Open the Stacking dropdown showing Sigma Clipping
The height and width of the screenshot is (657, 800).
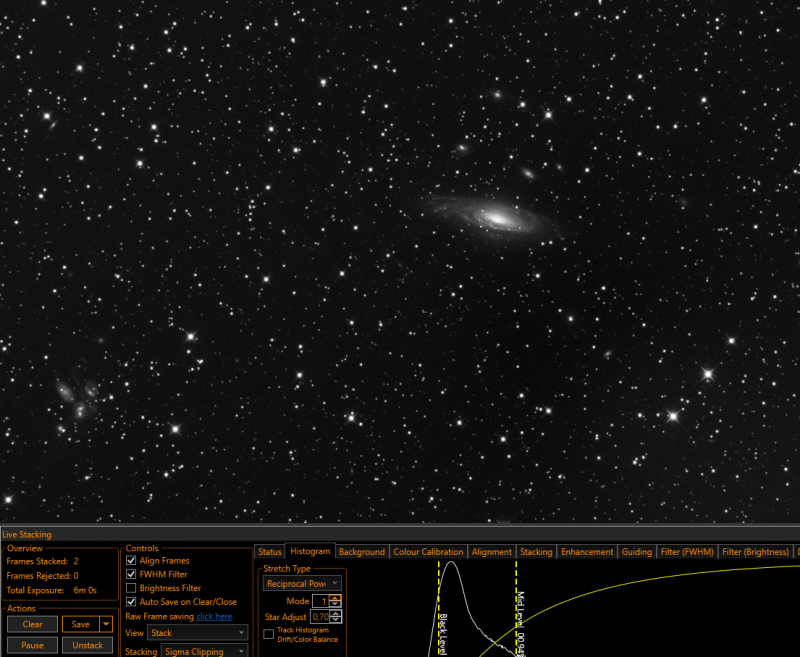point(205,651)
